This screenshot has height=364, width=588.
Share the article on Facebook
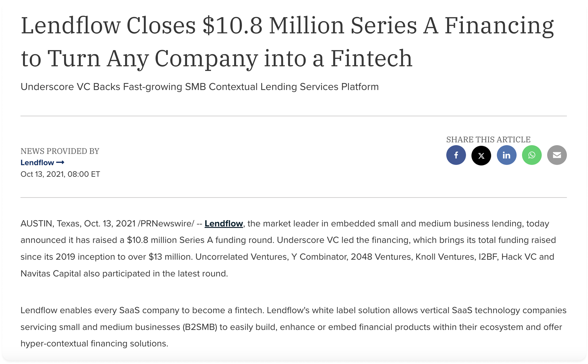click(x=456, y=155)
